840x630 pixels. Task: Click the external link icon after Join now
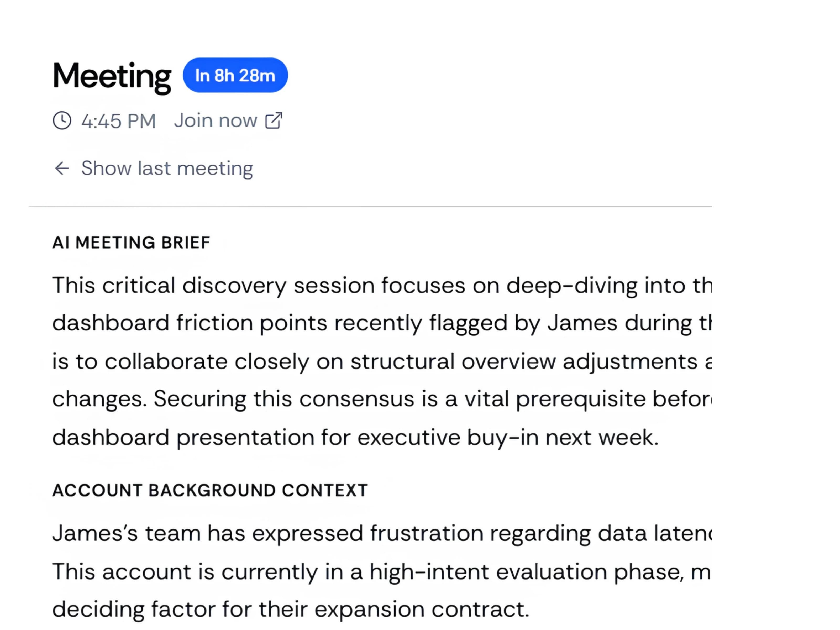[274, 120]
